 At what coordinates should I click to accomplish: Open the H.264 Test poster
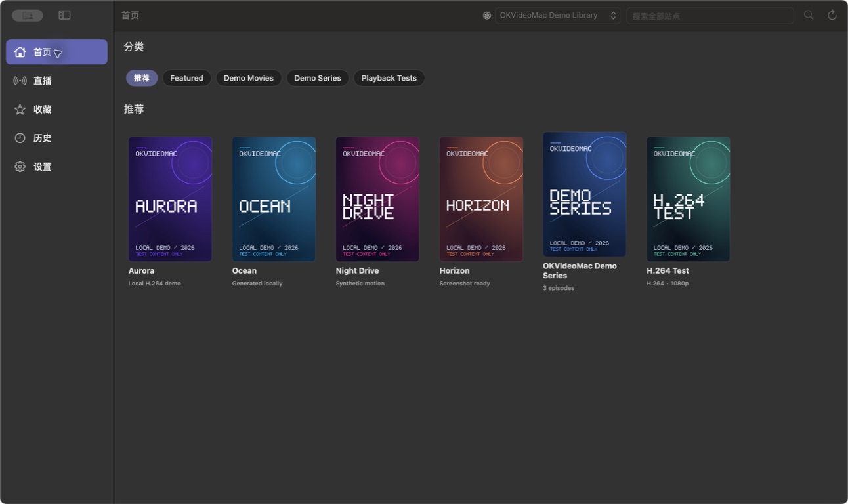[x=689, y=199]
